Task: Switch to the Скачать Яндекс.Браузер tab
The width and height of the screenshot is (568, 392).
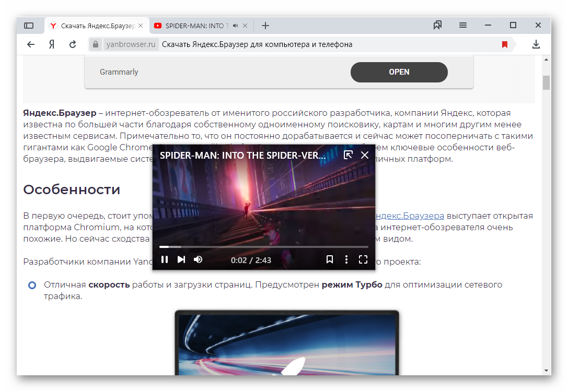Action: 94,25
